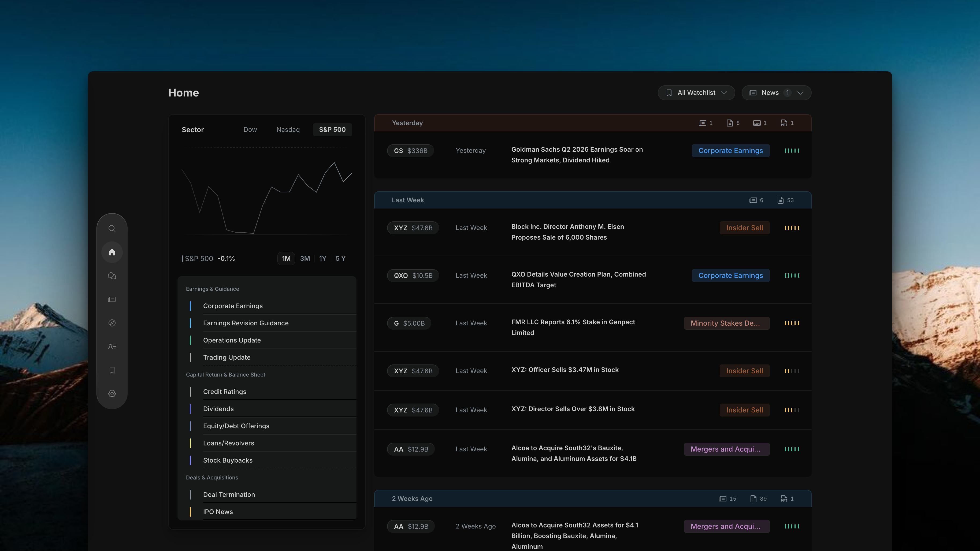Screen dimensions: 980x551
Task: Open the compass explore icon in sidebar
Action: (x=112, y=323)
